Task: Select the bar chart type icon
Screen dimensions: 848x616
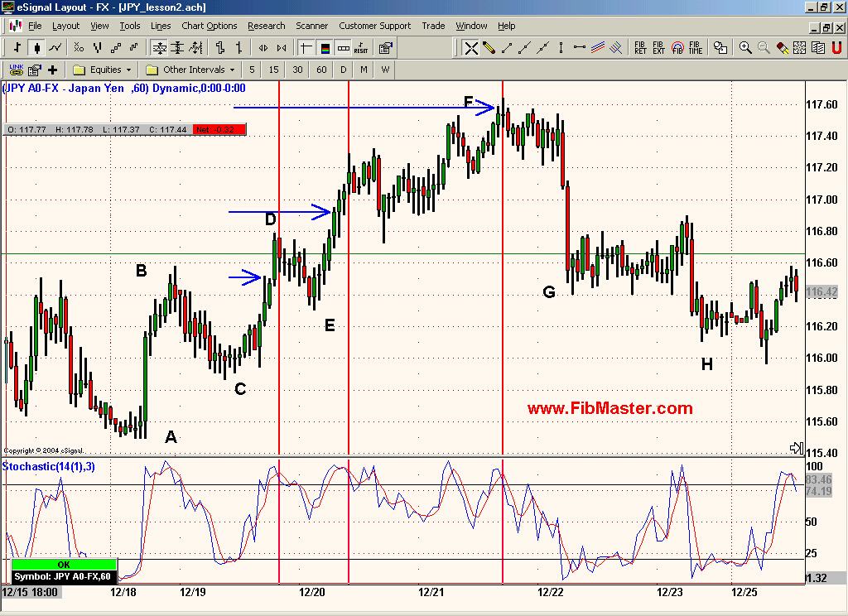Action: tap(17, 48)
